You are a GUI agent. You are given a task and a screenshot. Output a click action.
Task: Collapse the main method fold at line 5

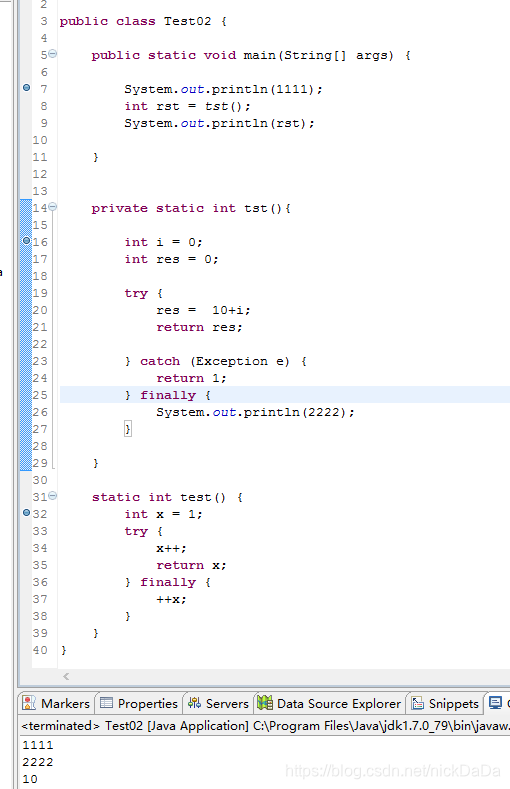(53, 53)
